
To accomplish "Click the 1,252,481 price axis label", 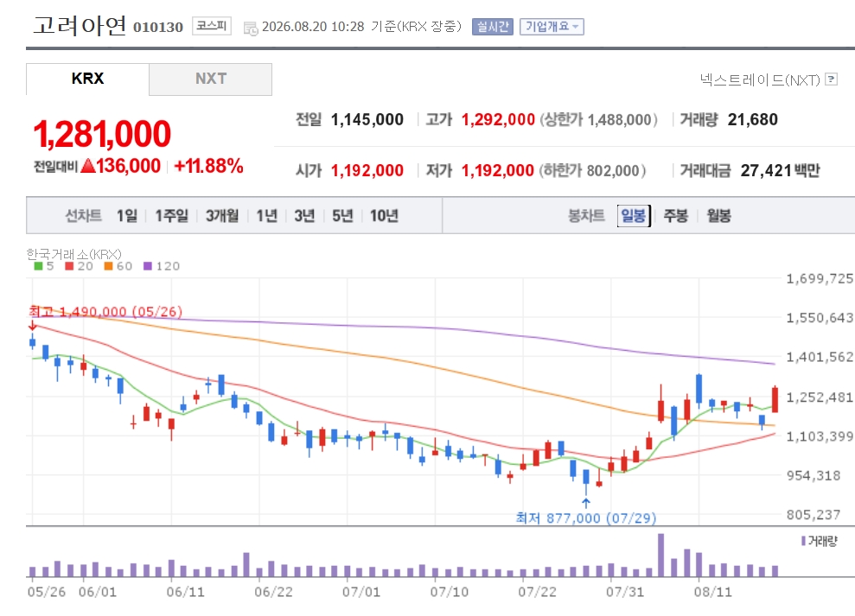I will (820, 397).
